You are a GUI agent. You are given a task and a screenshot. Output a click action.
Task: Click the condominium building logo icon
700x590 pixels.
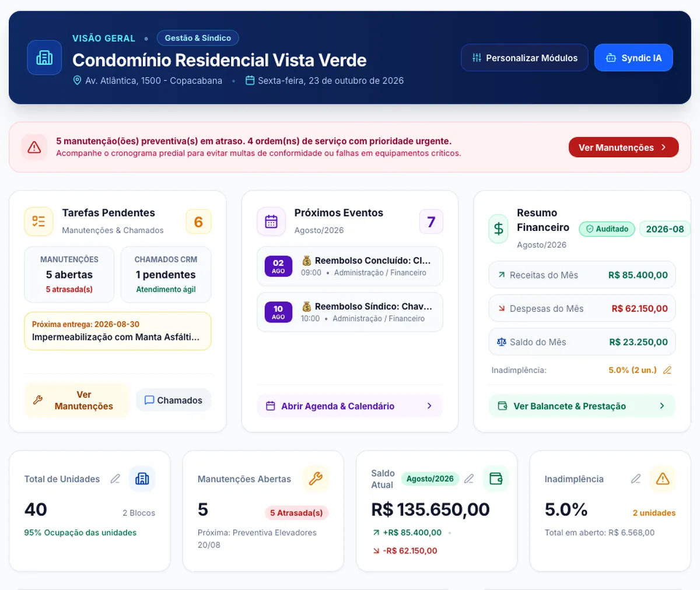click(x=44, y=58)
